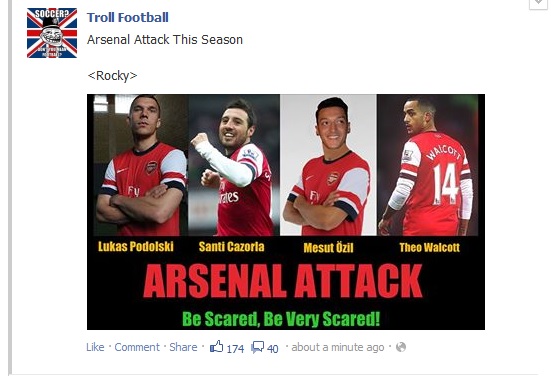Open the Troll Football profile picture

52,33
